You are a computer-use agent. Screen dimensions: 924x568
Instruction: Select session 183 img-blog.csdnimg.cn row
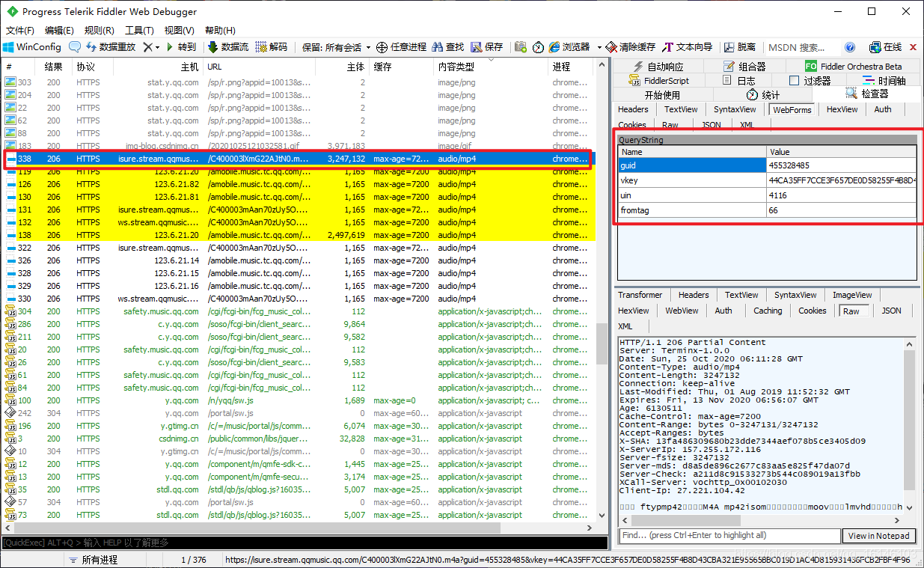pyautogui.click(x=299, y=146)
